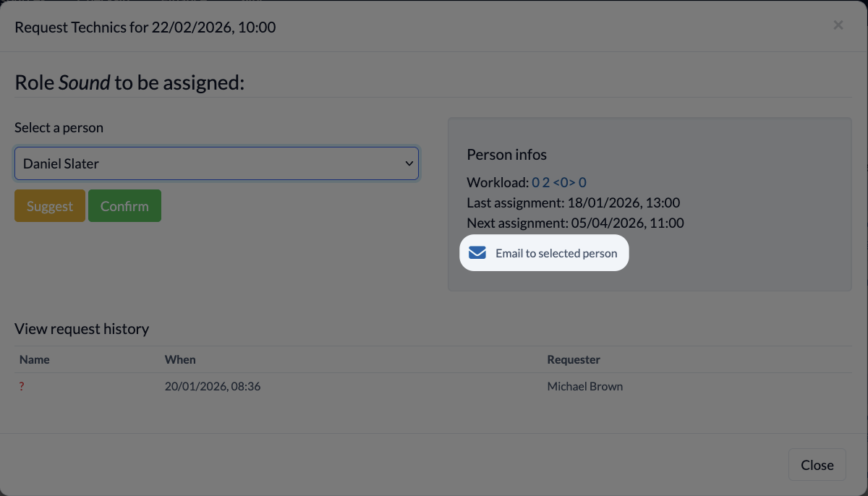Screen dimensions: 868x496
Task: Dismiss dialog with the top-right X icon
Action: coord(838,25)
